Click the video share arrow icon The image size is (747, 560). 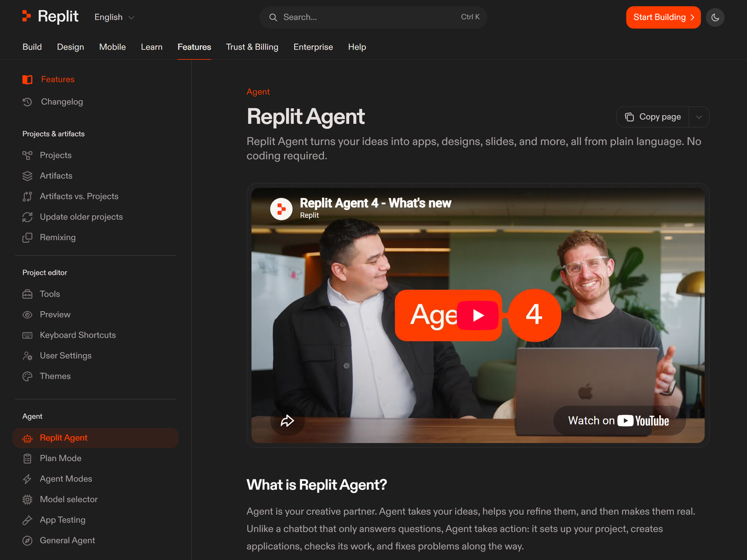click(287, 421)
